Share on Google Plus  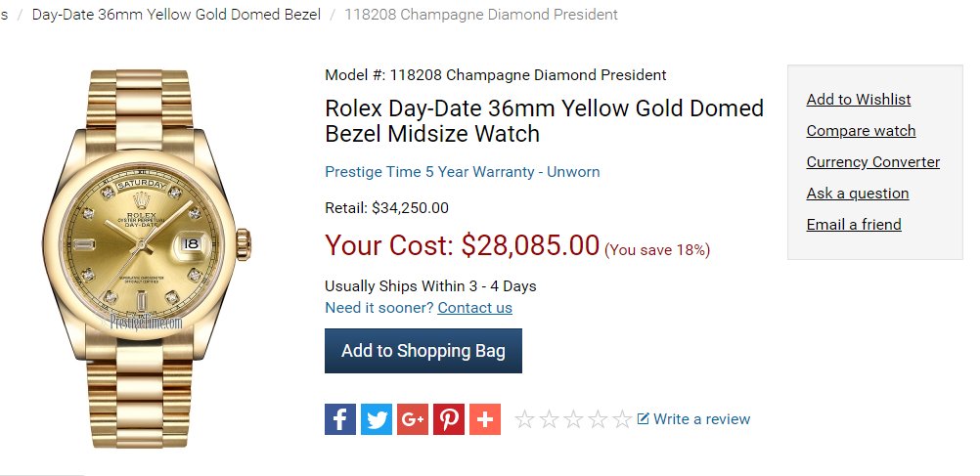point(413,419)
